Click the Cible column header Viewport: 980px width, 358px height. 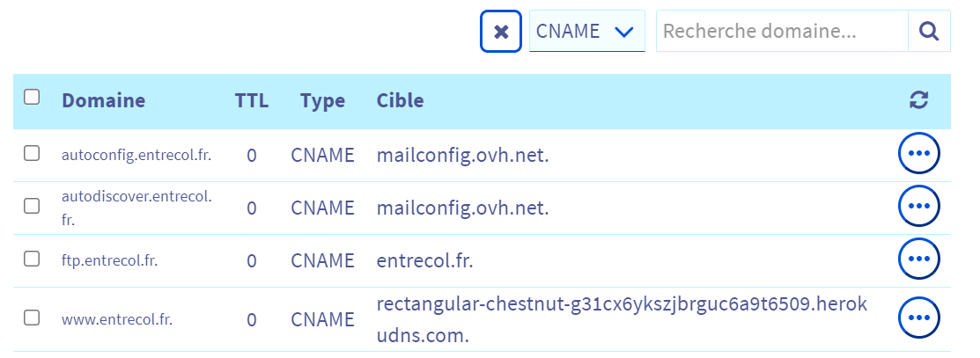[400, 100]
